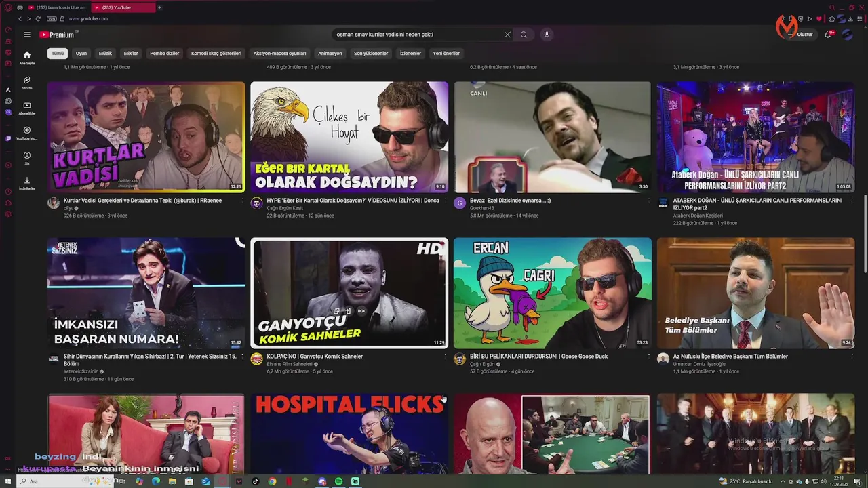The width and height of the screenshot is (868, 488).
Task: Open options for KOLPAÇİNO Ganyotçu video
Action: click(446, 357)
